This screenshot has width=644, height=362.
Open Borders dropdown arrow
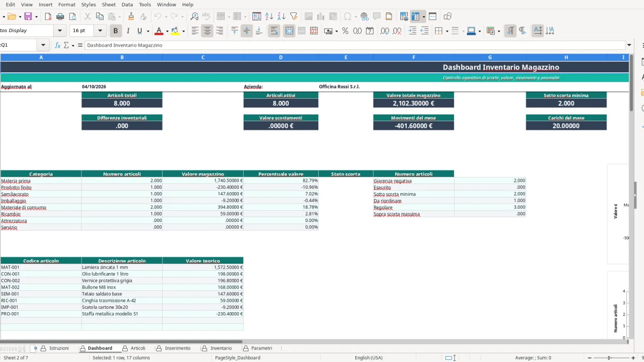(x=447, y=31)
